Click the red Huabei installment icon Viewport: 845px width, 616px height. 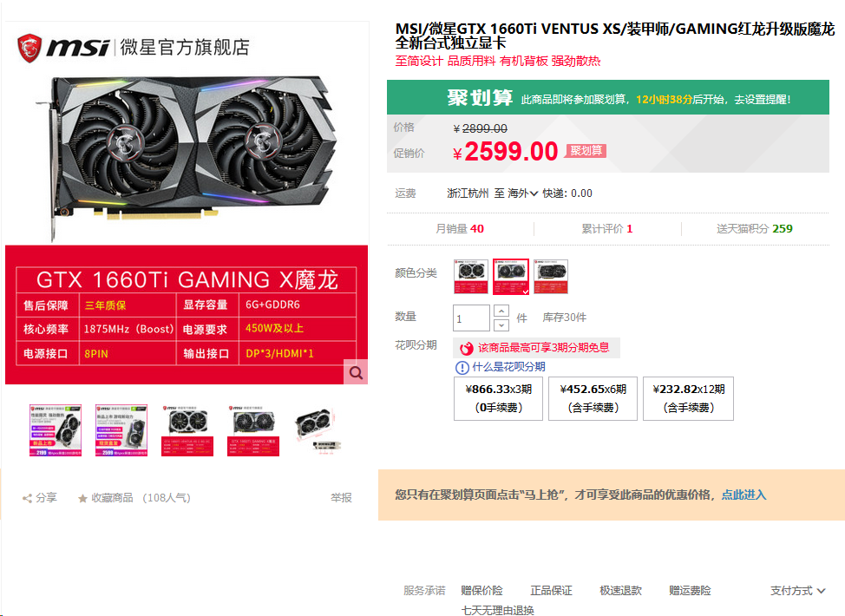tap(466, 348)
